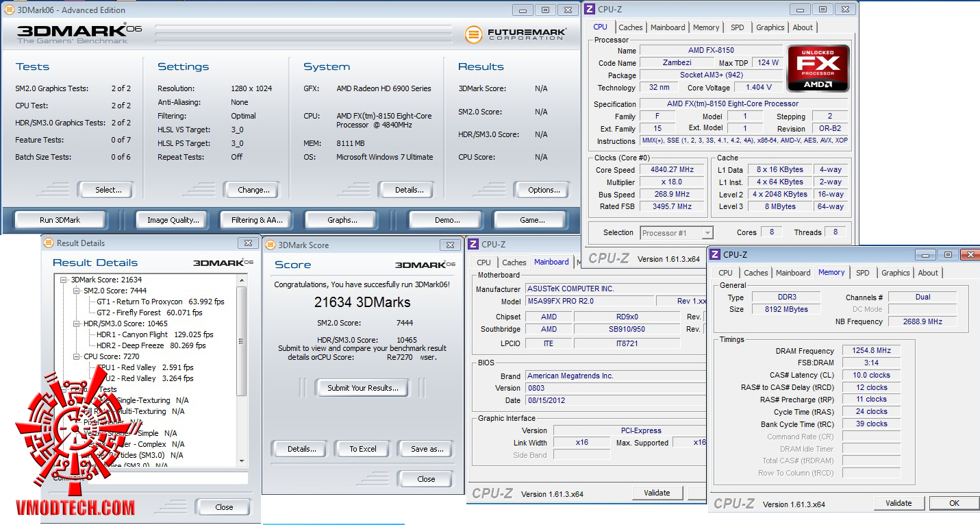Open Filtering & AA... settings
Image resolution: width=980 pixels, height=525 pixels.
(x=257, y=220)
